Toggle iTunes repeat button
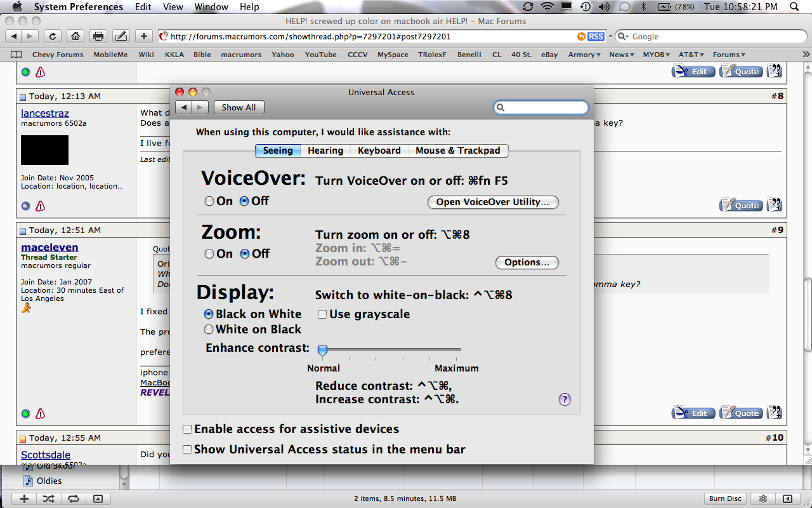 coord(73,498)
